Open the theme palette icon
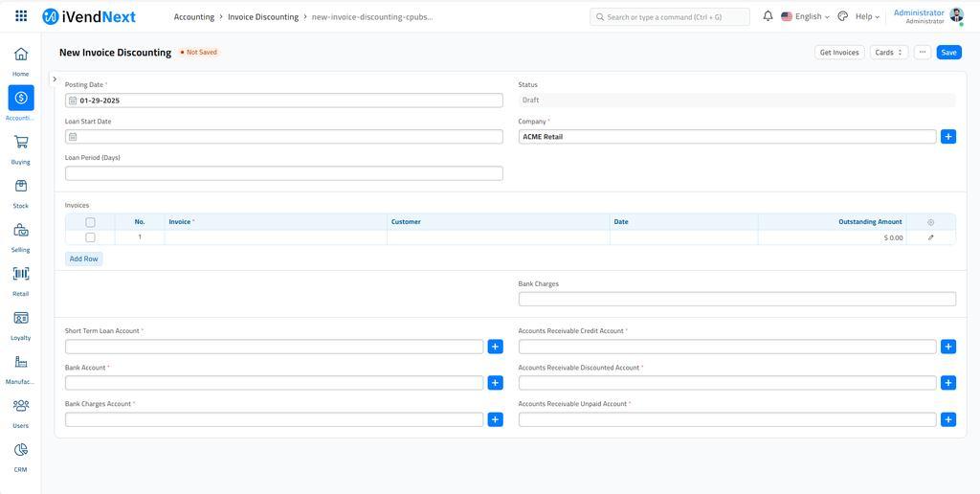The height and width of the screenshot is (494, 980). click(842, 17)
